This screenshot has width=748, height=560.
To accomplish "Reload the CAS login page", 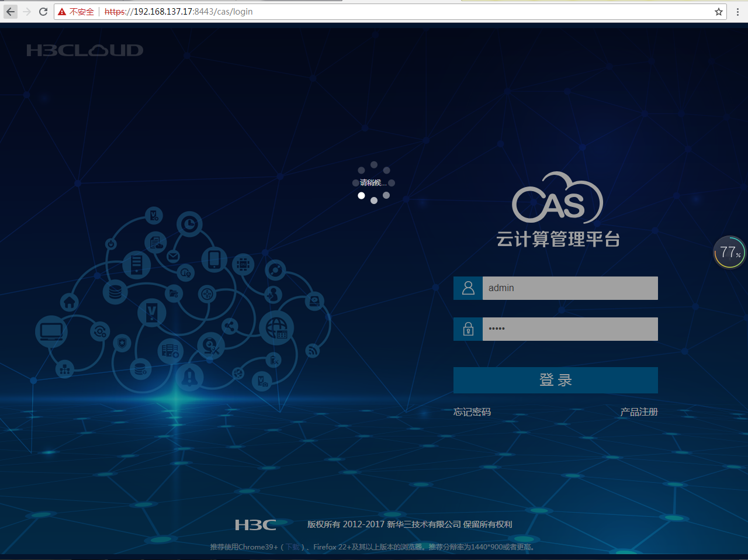I will tap(43, 12).
